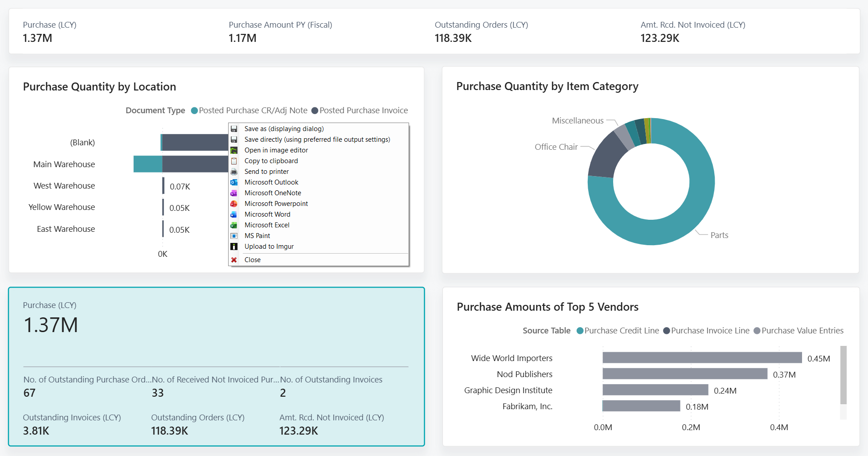Select Upload to Imgur menu entry

click(x=269, y=246)
